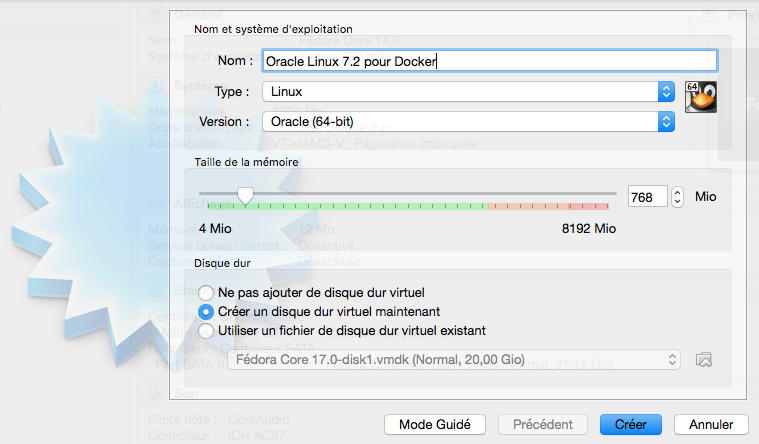Click the faded Général section icon behind dialog
Viewport: 759px width, 444px height.
point(155,13)
